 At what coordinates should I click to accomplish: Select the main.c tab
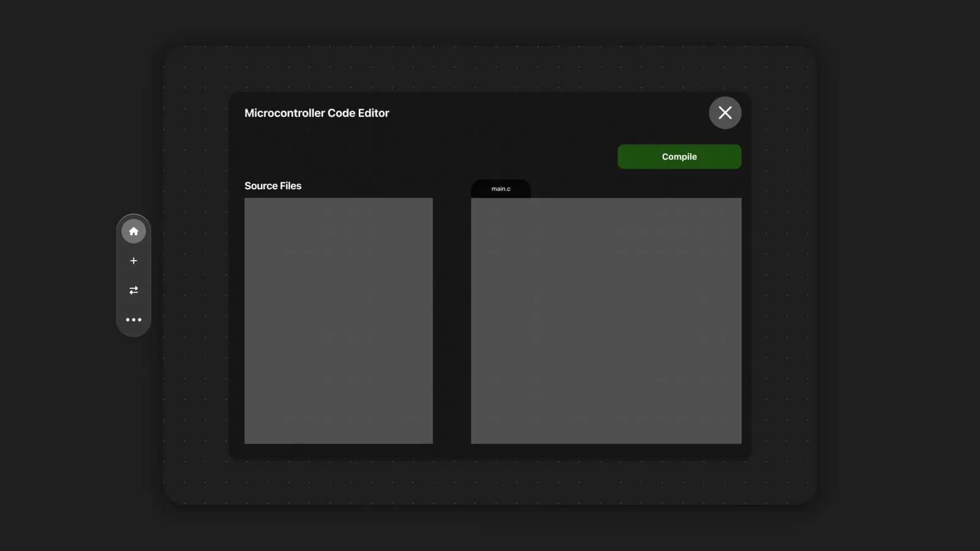pyautogui.click(x=500, y=189)
